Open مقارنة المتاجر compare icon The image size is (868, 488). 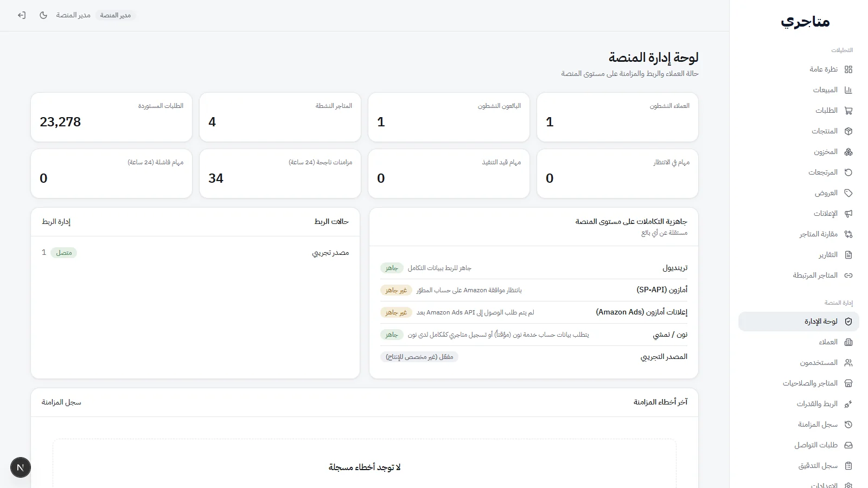click(848, 234)
